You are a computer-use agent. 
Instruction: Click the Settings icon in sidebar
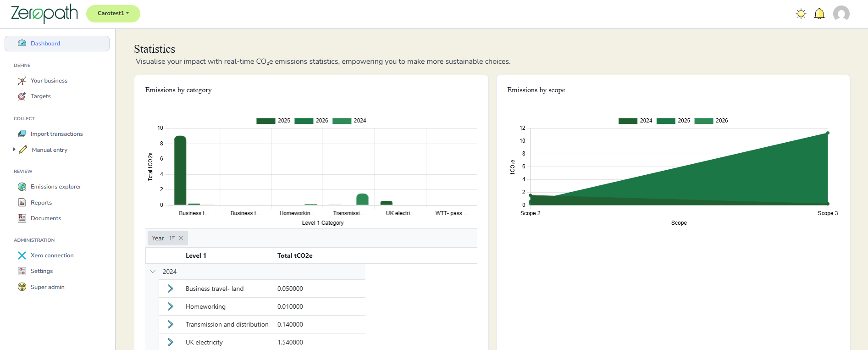[22, 271]
